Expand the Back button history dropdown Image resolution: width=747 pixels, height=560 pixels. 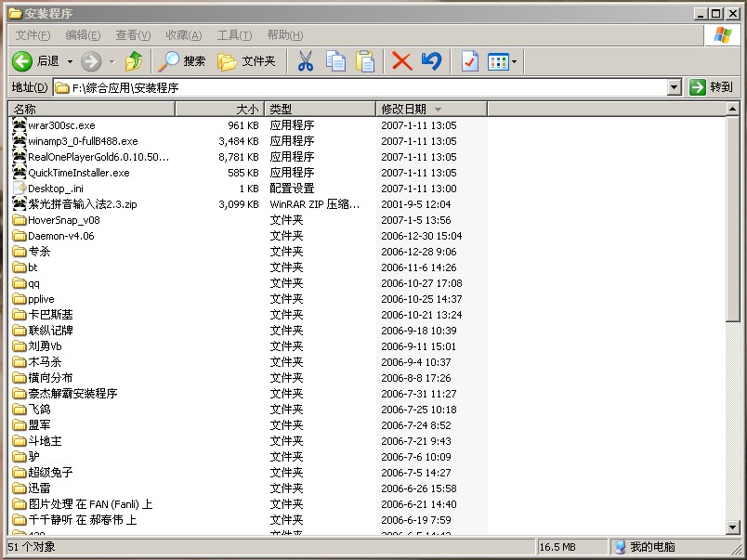coord(70,61)
